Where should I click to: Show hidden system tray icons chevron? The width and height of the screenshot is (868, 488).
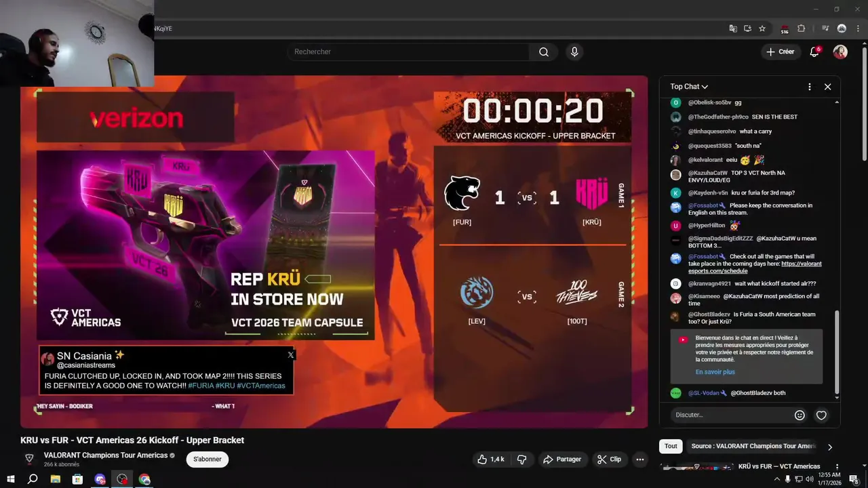776,479
